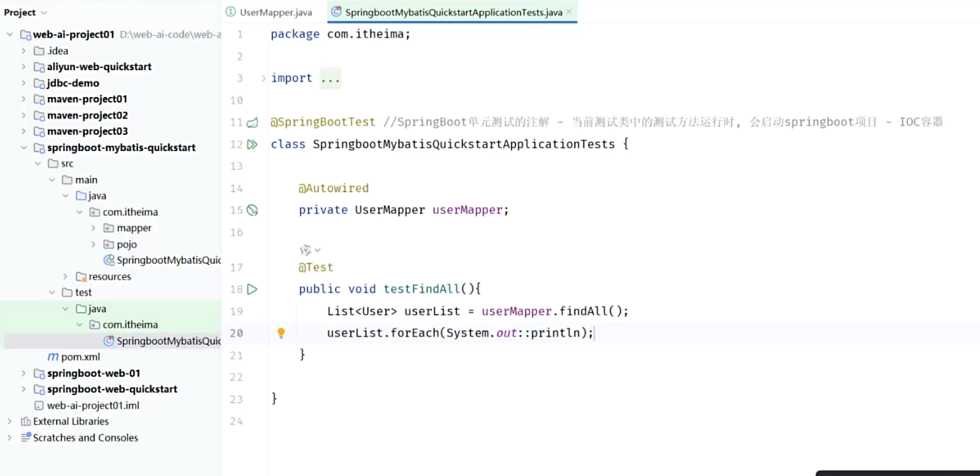Viewport: 980px width, 476px height.
Task: Click the @Autowired annotation
Action: pyautogui.click(x=334, y=188)
